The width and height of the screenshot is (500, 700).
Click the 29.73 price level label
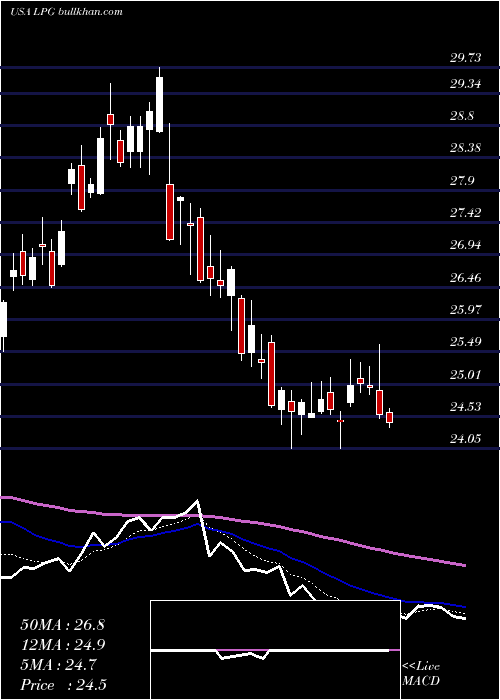[466, 57]
